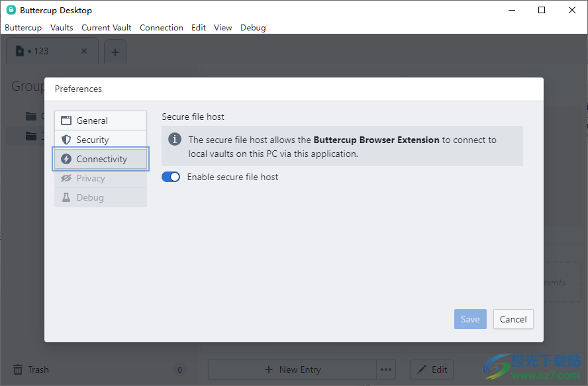This screenshot has height=386, width=588.
Task: Click the Secure file host heading
Action: [x=193, y=117]
